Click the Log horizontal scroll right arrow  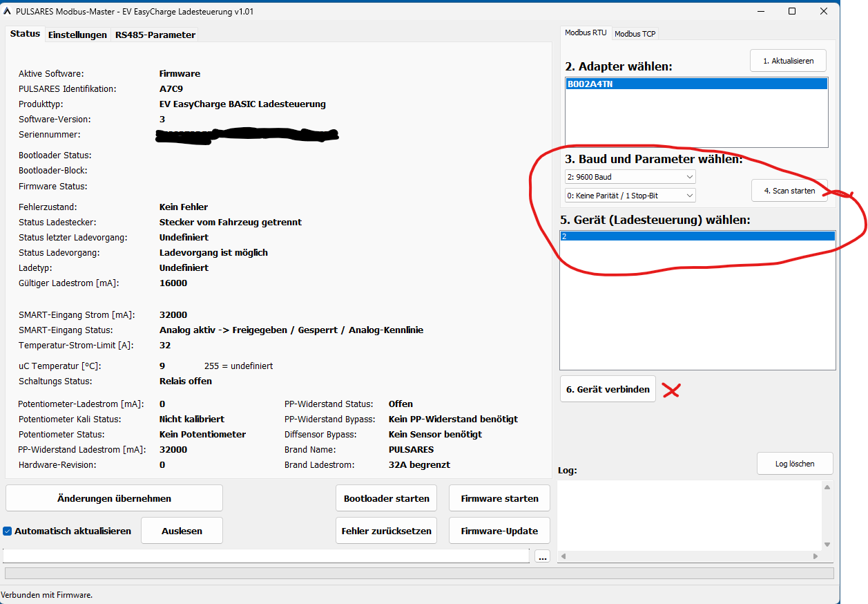[x=816, y=556]
